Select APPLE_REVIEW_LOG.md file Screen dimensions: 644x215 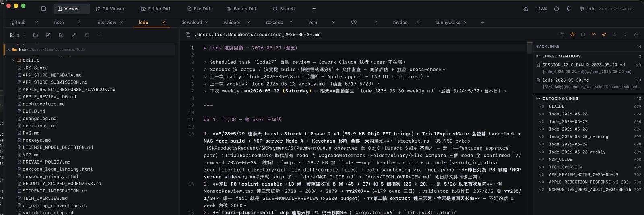coord(49,97)
